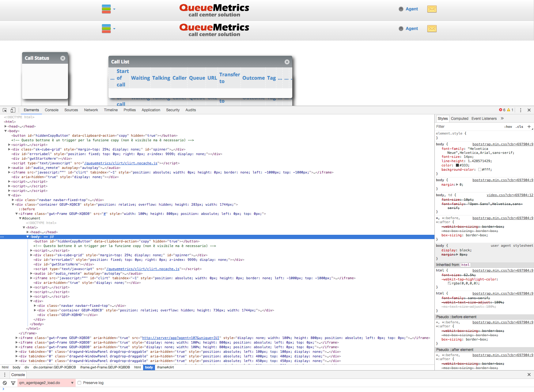This screenshot has width=534, height=392.
Task: Switch to the Computed styles tab
Action: click(460, 119)
